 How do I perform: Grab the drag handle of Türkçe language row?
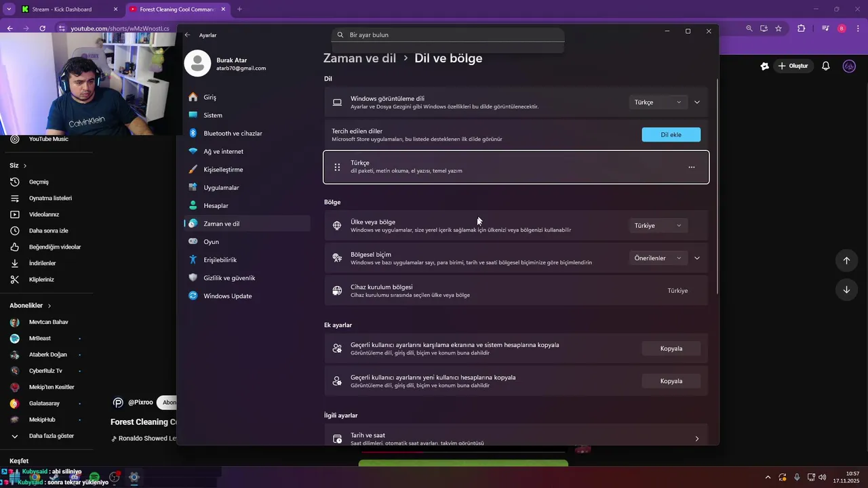337,167
